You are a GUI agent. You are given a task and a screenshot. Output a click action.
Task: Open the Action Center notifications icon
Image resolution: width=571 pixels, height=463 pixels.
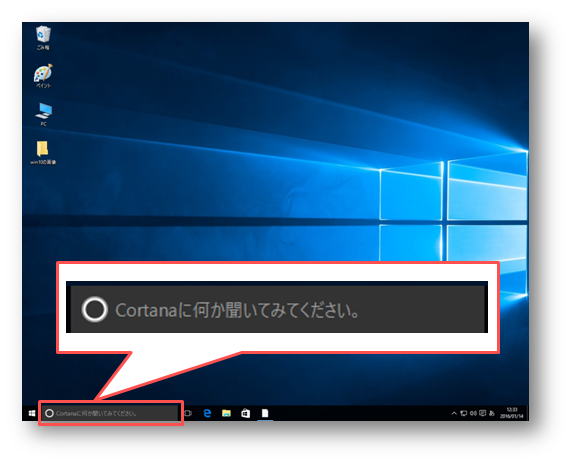(483, 413)
